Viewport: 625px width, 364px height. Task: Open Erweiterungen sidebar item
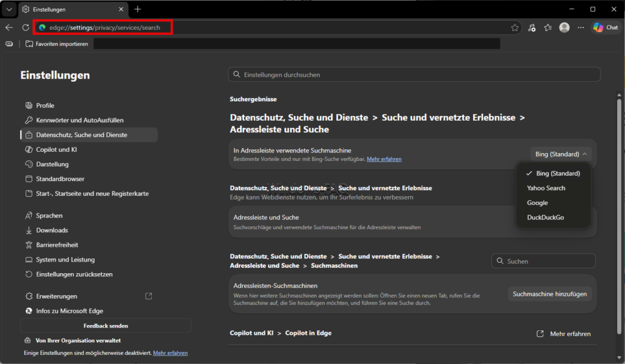89,296
